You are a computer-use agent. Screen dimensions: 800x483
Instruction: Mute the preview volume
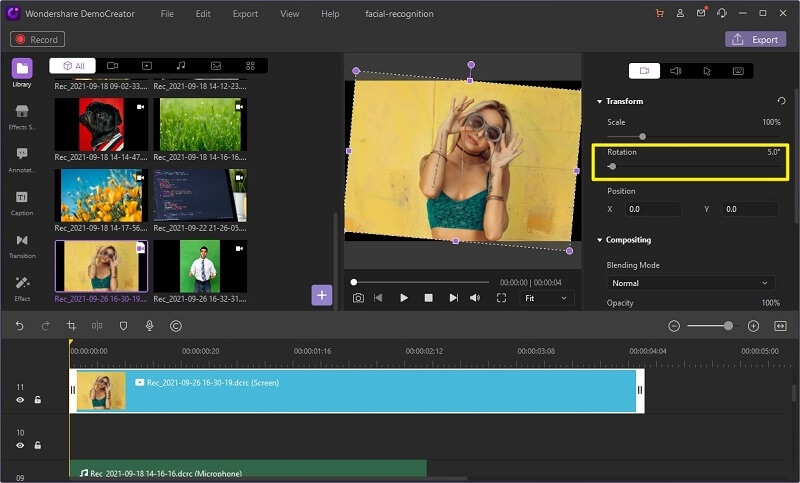point(475,298)
